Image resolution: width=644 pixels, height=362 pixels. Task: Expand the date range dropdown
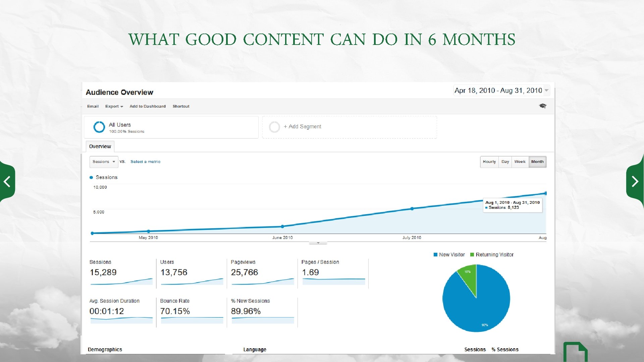coord(548,90)
